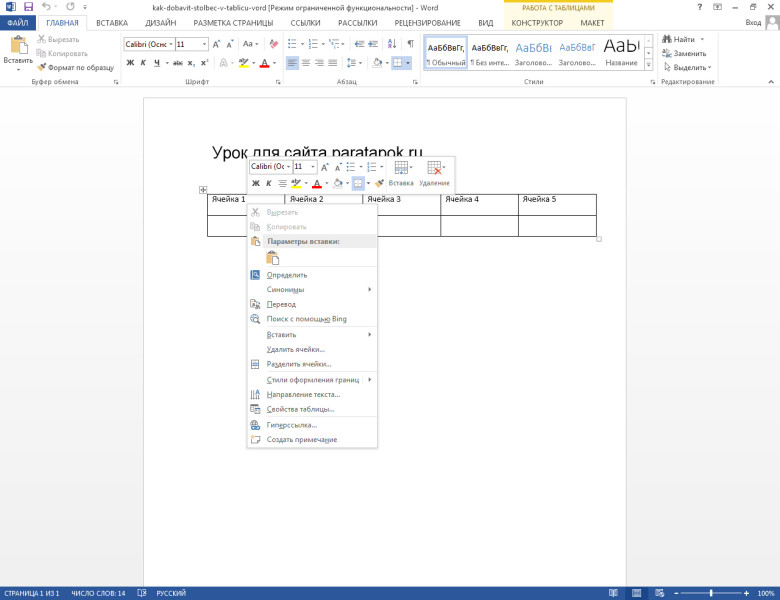
Task: Click the show paragraph marks ¶ icon
Action: coord(410,44)
